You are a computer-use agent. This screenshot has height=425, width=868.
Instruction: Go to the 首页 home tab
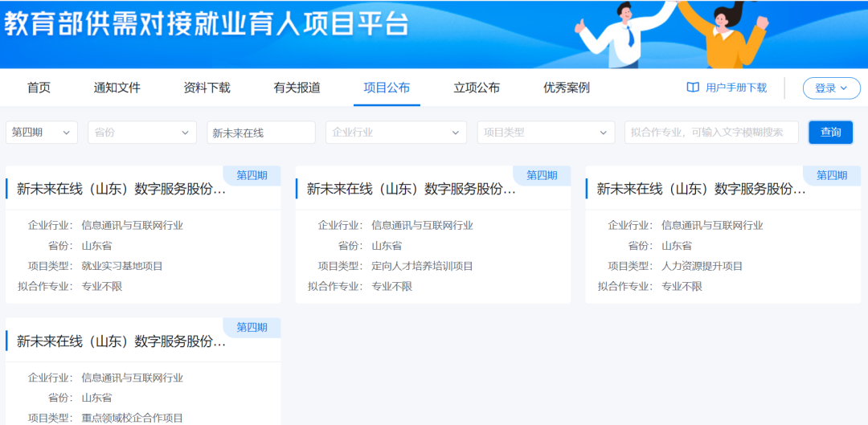tap(39, 88)
